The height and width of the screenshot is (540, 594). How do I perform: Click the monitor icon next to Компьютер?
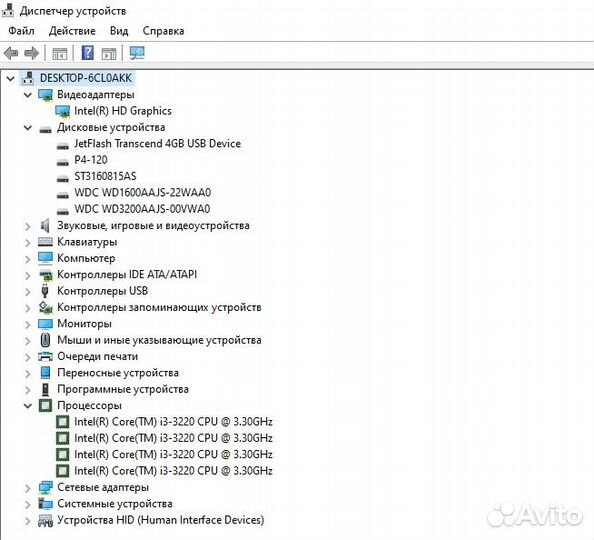(45, 258)
